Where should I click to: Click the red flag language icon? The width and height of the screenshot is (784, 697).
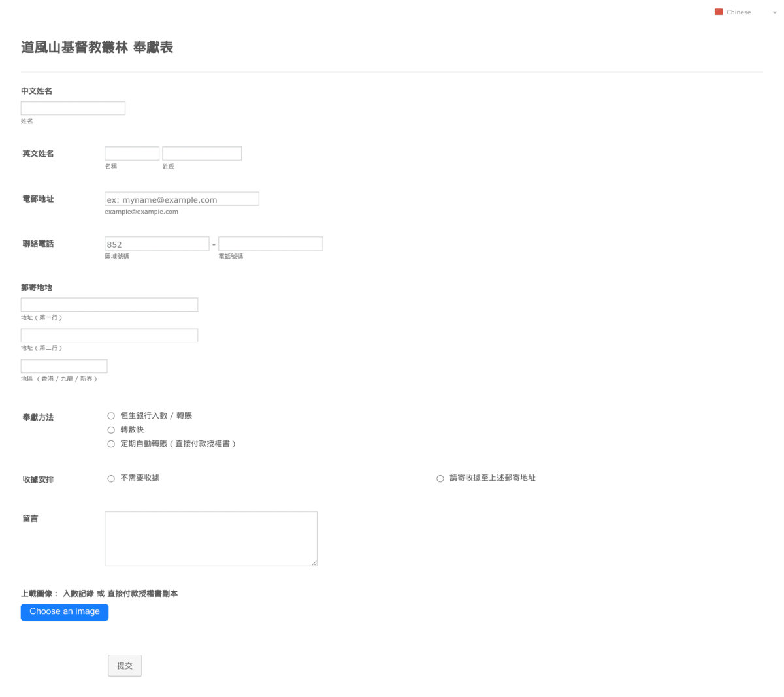(x=720, y=12)
